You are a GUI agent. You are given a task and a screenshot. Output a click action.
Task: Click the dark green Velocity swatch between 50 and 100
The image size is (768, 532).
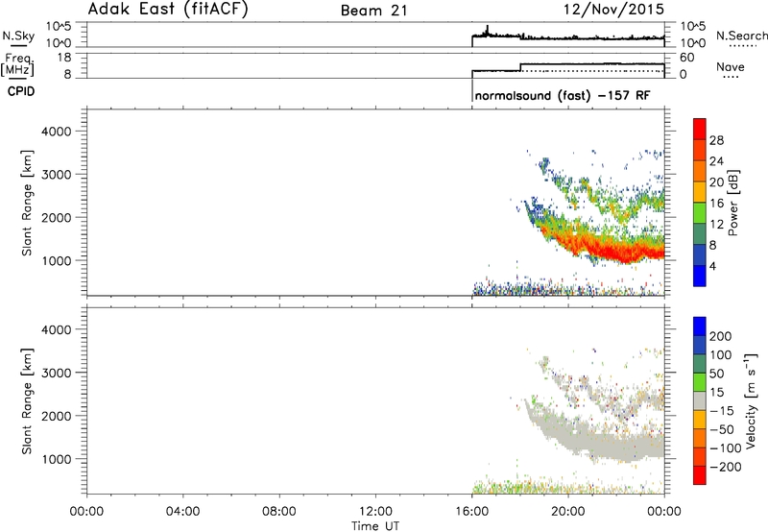coord(700,364)
